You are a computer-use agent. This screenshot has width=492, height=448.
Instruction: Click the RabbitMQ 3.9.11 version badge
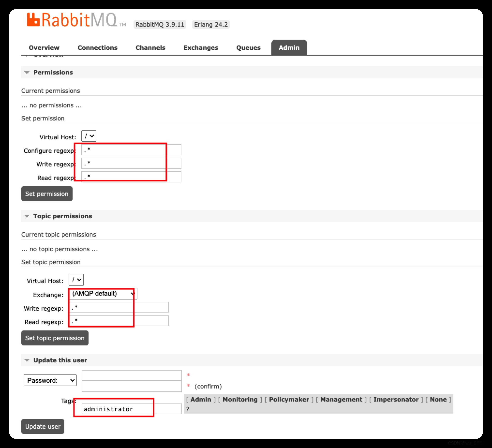(x=160, y=24)
